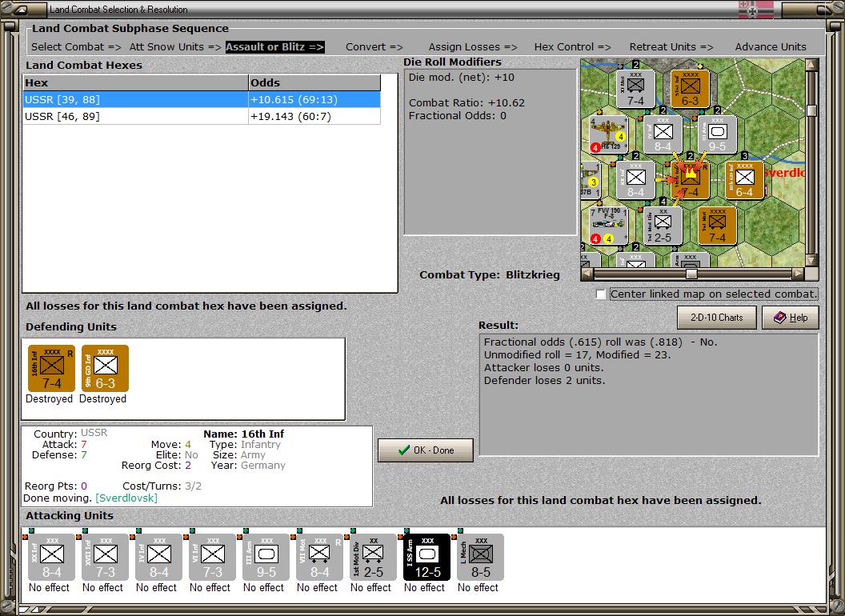Click the Select Combat subphase step
The width and height of the screenshot is (845, 616).
(x=76, y=47)
